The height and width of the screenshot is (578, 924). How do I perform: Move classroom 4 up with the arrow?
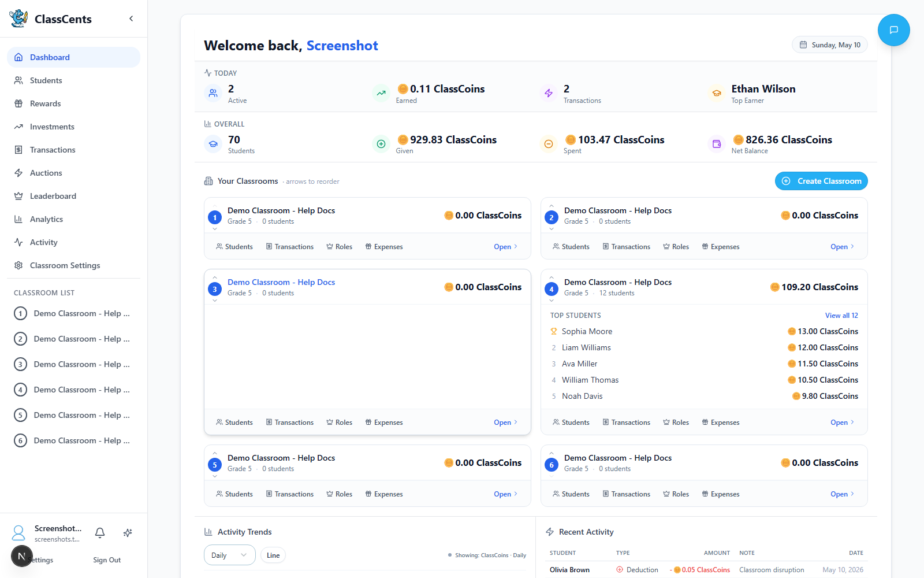click(x=552, y=277)
